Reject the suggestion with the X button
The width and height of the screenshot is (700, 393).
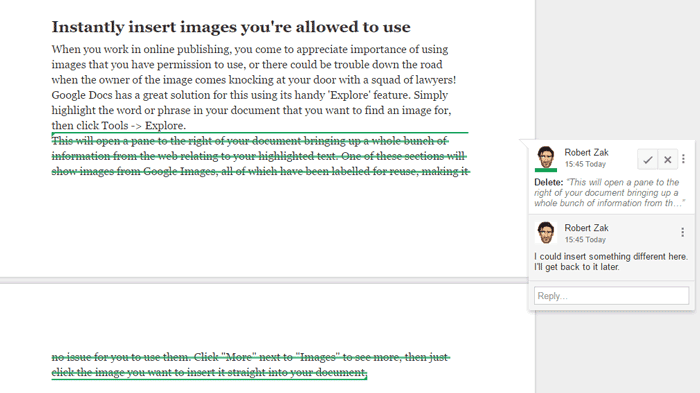point(667,159)
